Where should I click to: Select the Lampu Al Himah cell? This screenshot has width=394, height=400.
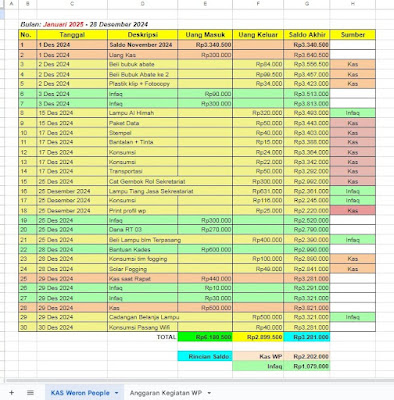pyautogui.click(x=143, y=113)
